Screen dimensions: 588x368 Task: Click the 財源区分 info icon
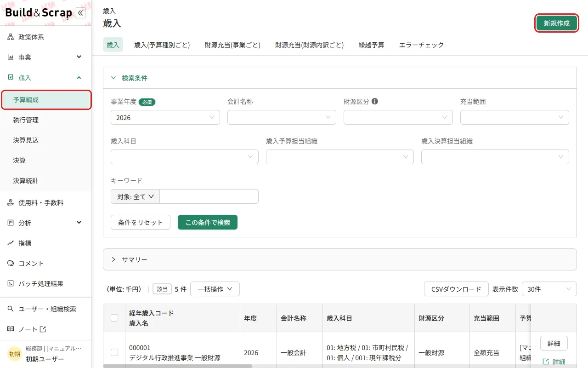click(375, 101)
